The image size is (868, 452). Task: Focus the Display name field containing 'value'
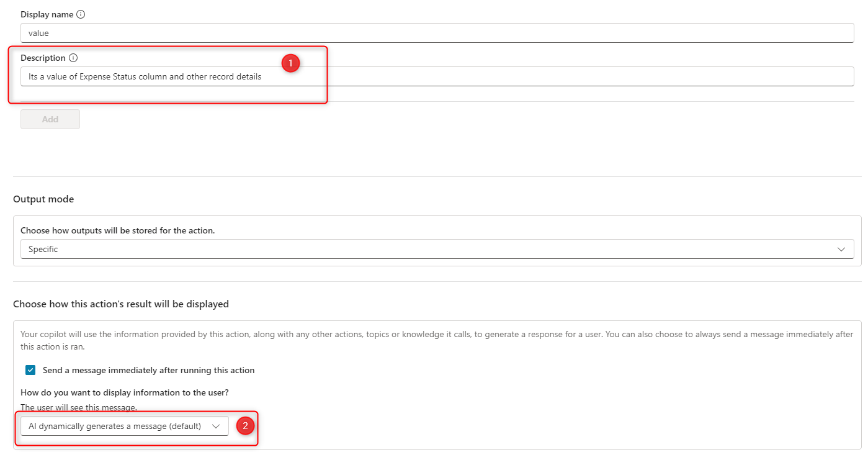(437, 34)
